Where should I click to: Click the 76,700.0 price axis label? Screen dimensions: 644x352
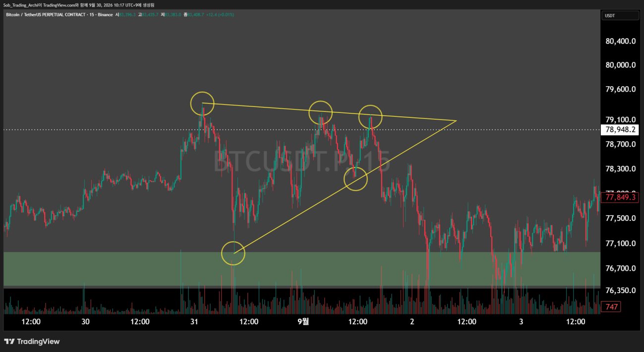click(621, 268)
